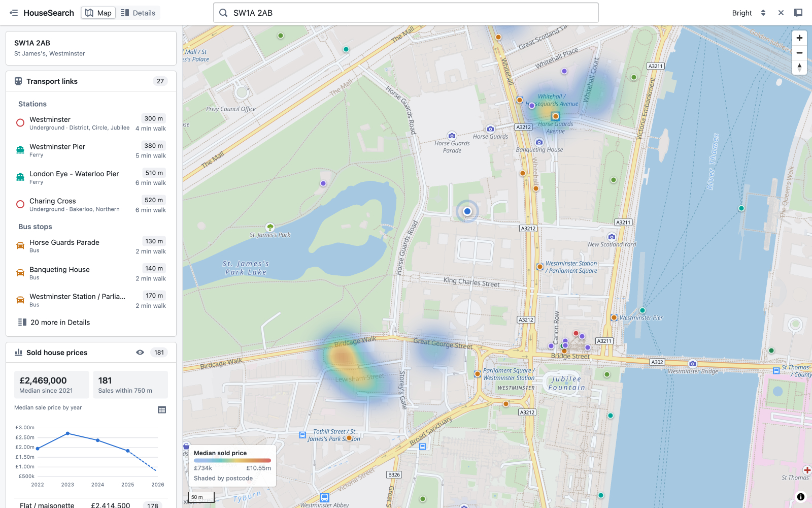
Task: Click median sold price gradient legend
Action: (x=232, y=461)
